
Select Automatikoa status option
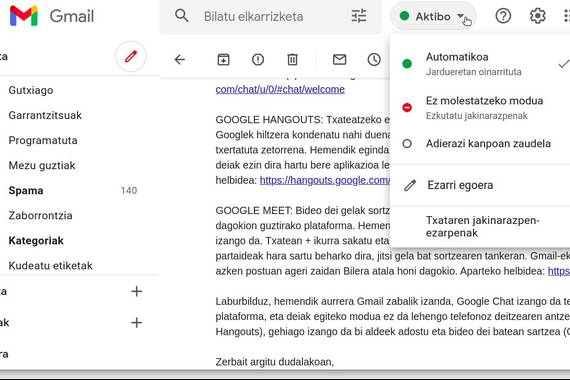pyautogui.click(x=480, y=64)
